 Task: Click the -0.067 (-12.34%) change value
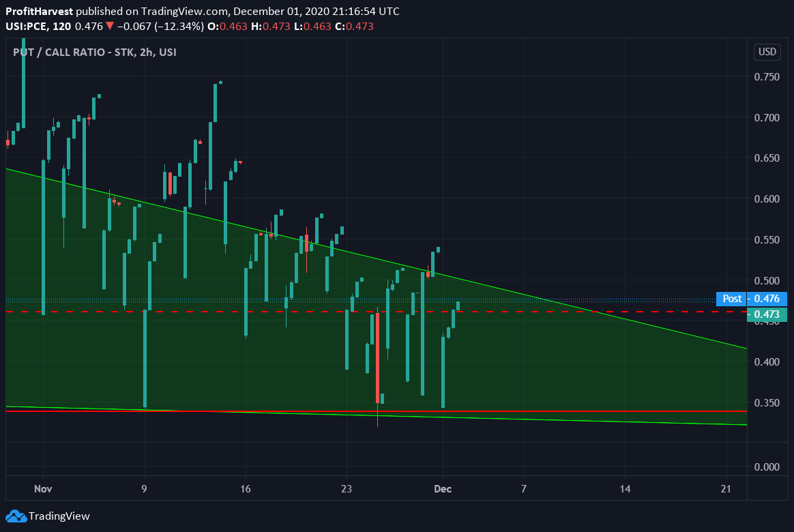click(160, 27)
